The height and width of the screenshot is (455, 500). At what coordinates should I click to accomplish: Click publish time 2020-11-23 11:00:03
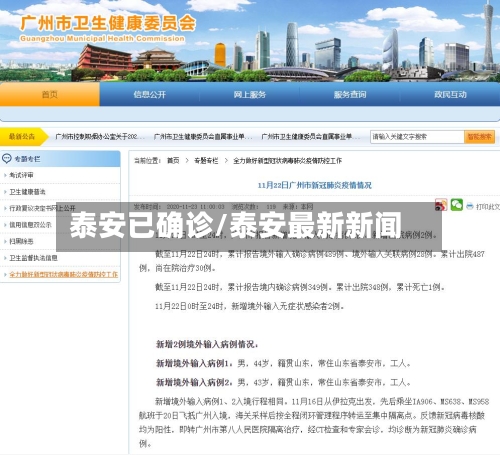195,207
